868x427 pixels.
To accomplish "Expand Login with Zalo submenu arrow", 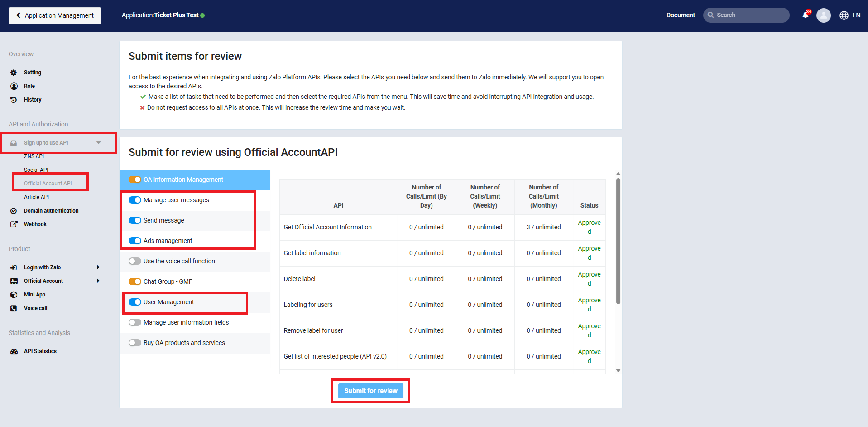I will click(98, 267).
